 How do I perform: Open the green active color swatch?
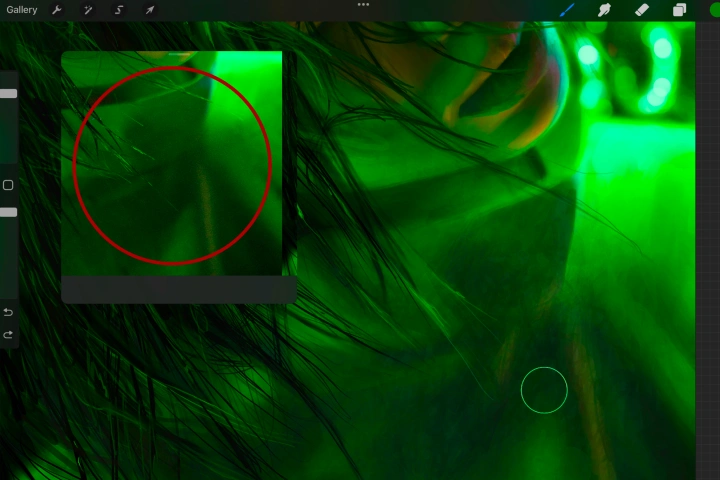click(715, 10)
